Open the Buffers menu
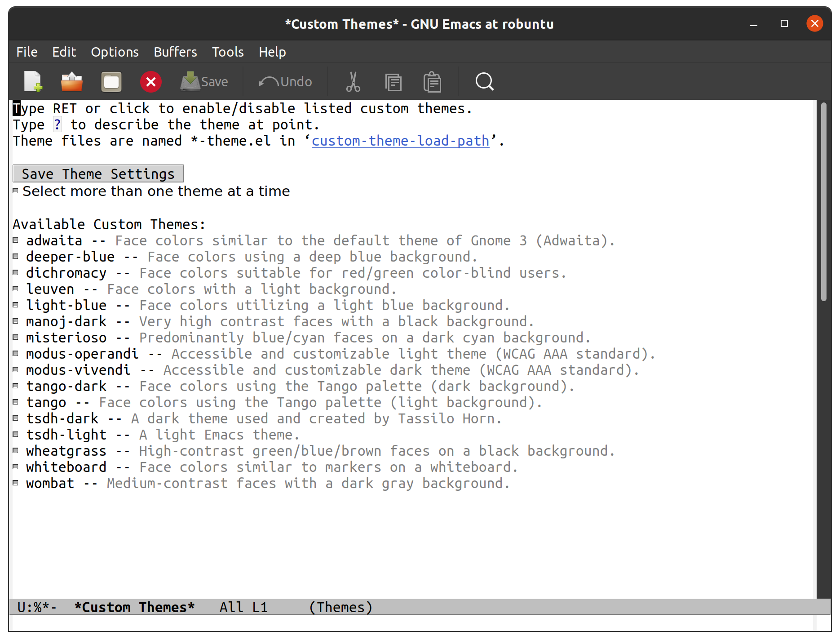Image resolution: width=840 pixels, height=640 pixels. click(175, 52)
